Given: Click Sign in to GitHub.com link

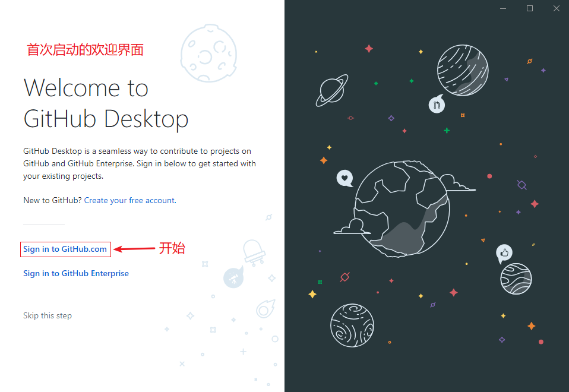Looking at the screenshot, I should 65,249.
